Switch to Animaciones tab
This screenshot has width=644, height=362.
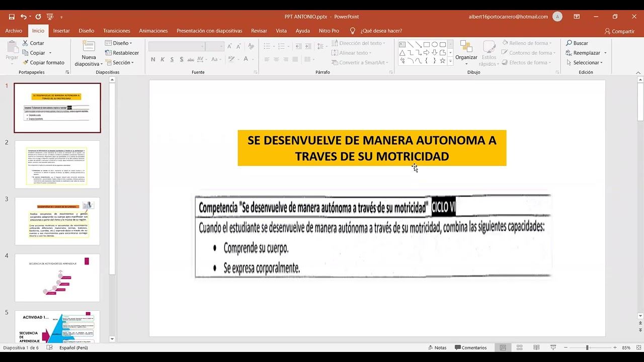coord(153,31)
